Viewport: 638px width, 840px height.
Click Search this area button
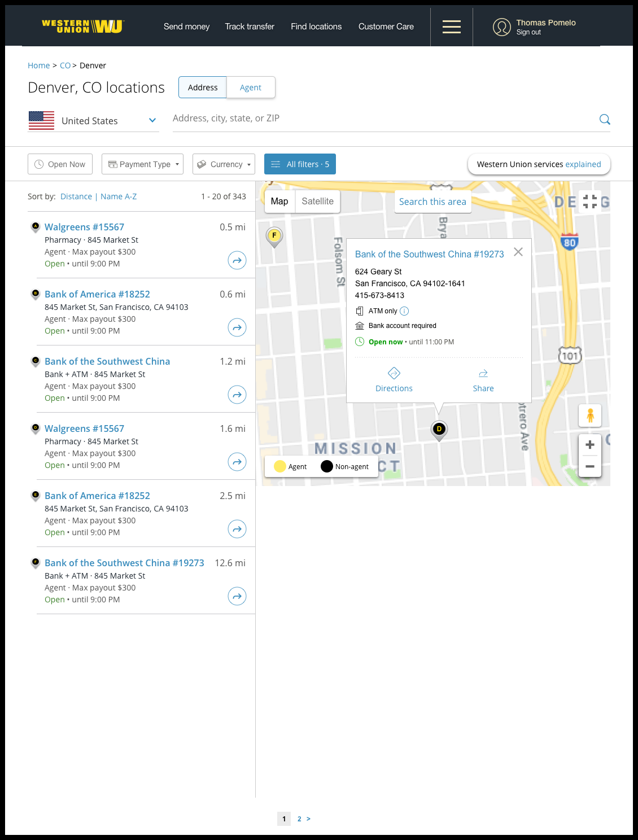(432, 202)
